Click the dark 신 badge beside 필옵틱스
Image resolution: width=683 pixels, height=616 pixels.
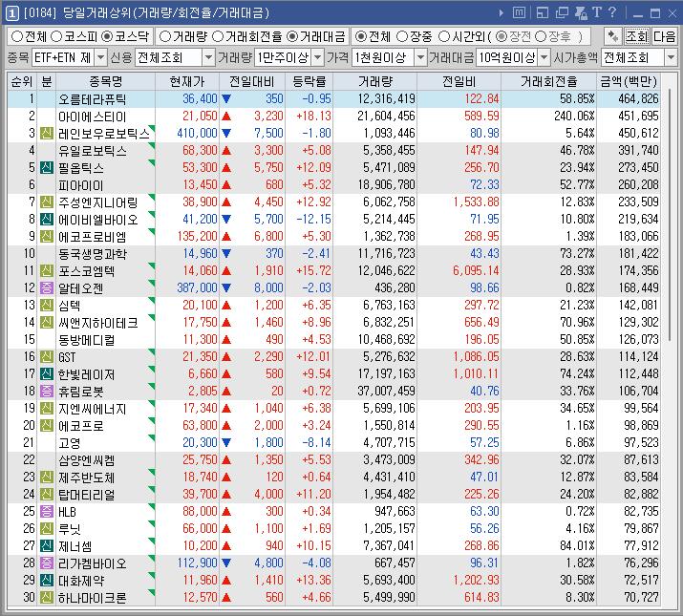pyautogui.click(x=47, y=167)
